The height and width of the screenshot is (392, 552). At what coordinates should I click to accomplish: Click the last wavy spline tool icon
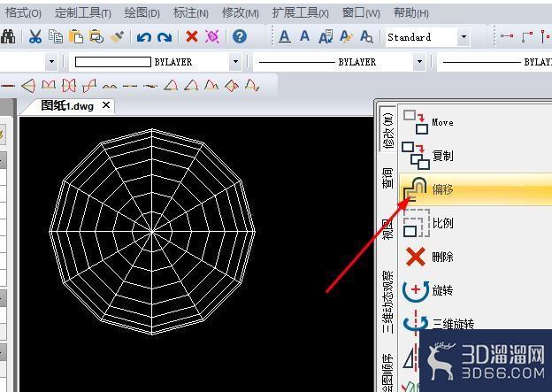(x=252, y=86)
